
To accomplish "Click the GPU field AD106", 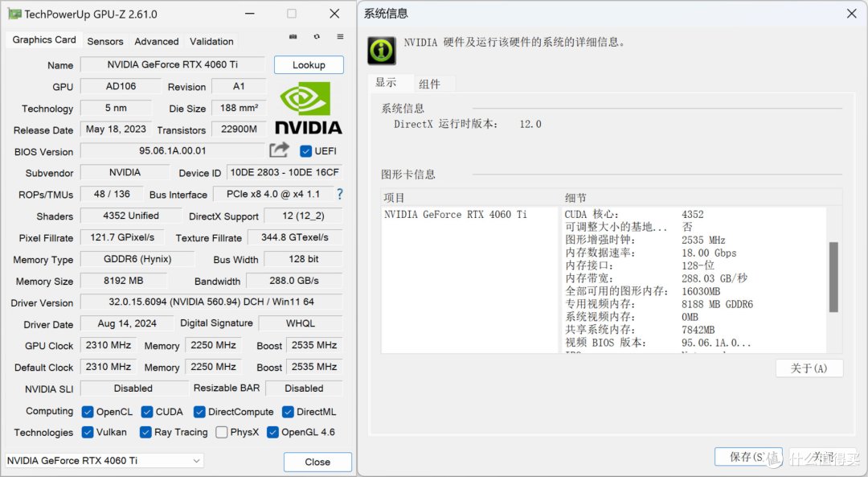I will (x=121, y=86).
